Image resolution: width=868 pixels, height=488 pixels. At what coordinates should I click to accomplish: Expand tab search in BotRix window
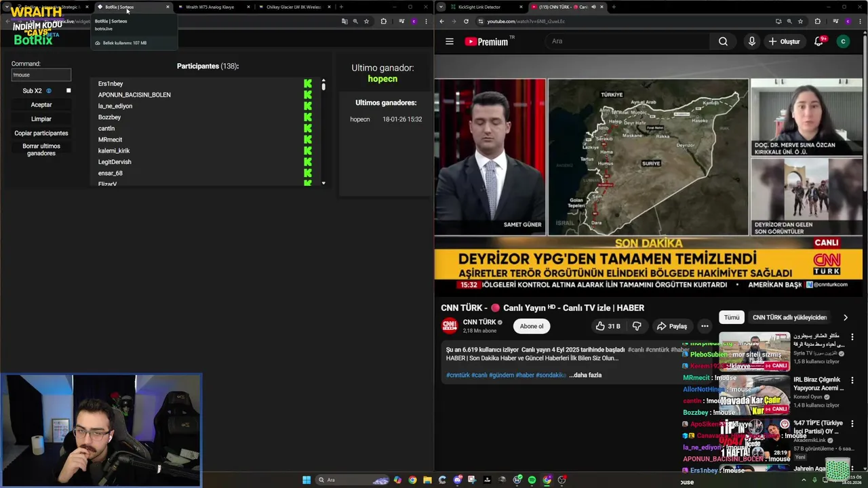tap(7, 7)
